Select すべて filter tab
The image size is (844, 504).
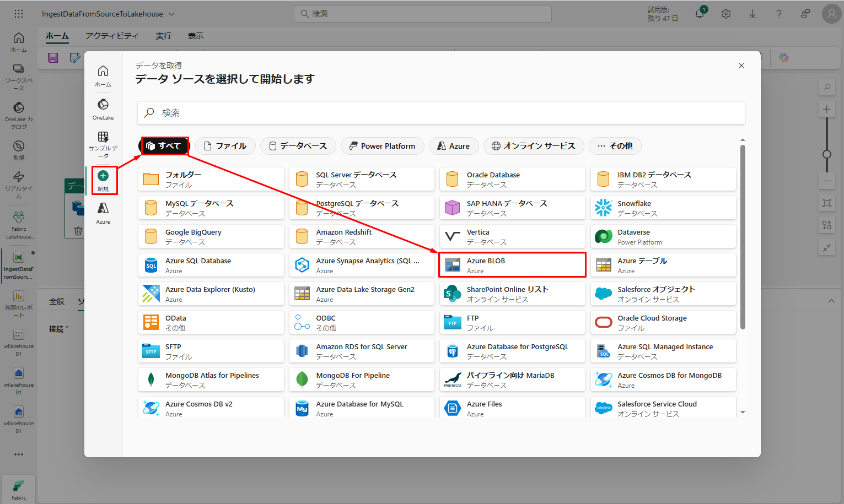coord(164,146)
